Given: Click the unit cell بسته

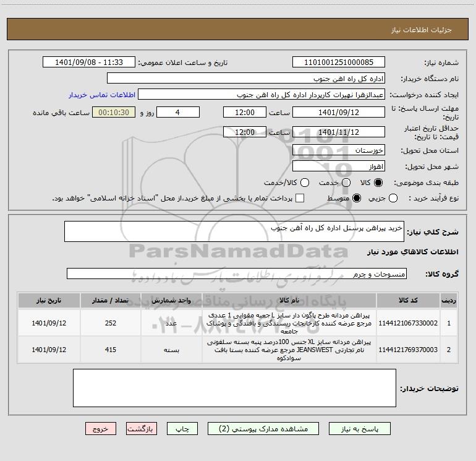Looking at the screenshot, I should click(171, 350).
